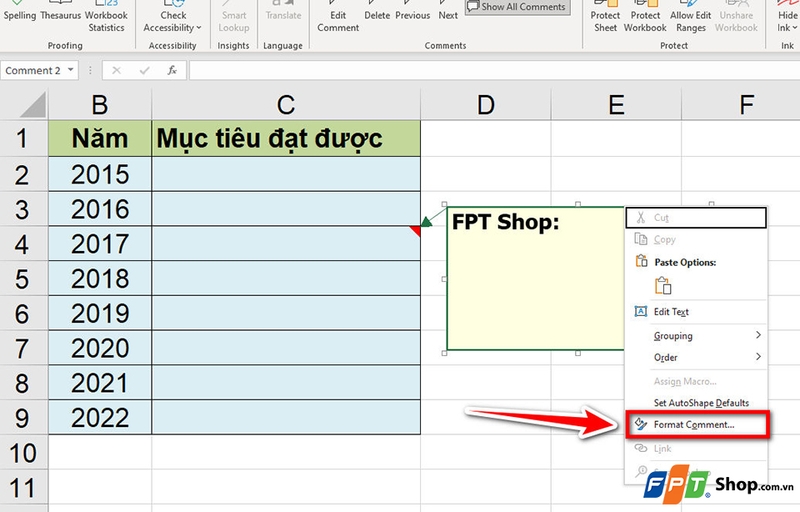
Task: Click Smart Lookup in Insights
Action: click(x=234, y=18)
